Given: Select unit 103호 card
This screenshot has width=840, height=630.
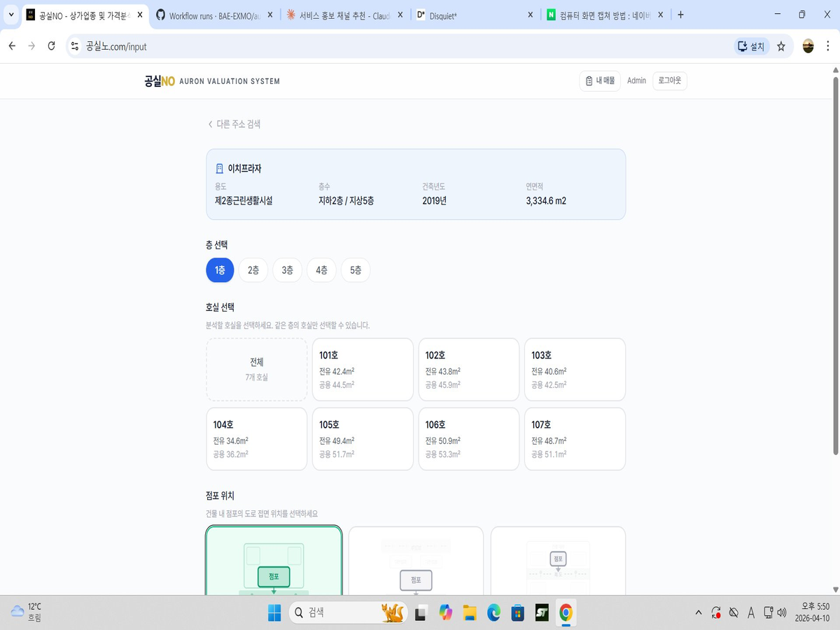Looking at the screenshot, I should [x=575, y=370].
